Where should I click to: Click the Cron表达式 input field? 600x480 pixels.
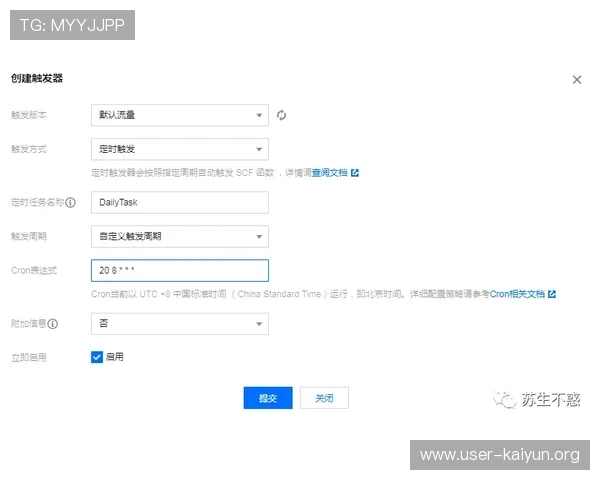click(x=180, y=271)
